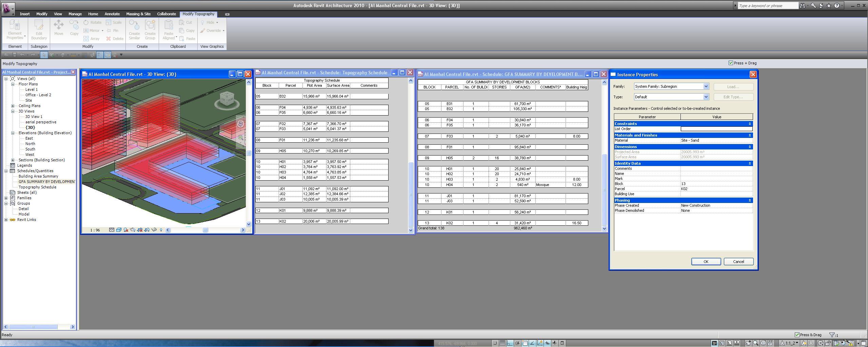Select the aerial perspective 3D view
The width and height of the screenshot is (868, 347).
click(x=41, y=122)
